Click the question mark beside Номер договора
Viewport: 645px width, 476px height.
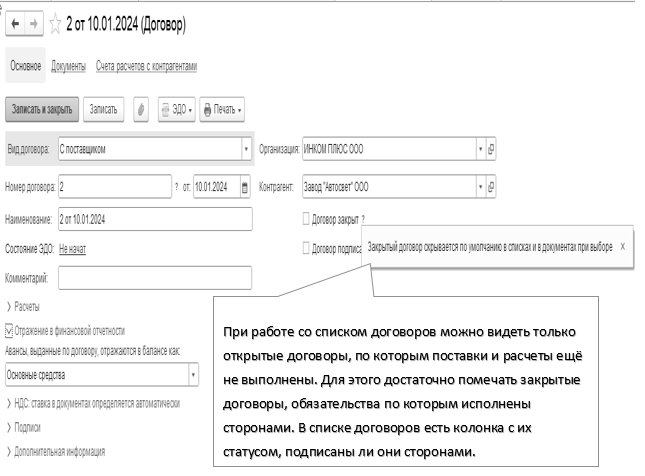tap(176, 187)
